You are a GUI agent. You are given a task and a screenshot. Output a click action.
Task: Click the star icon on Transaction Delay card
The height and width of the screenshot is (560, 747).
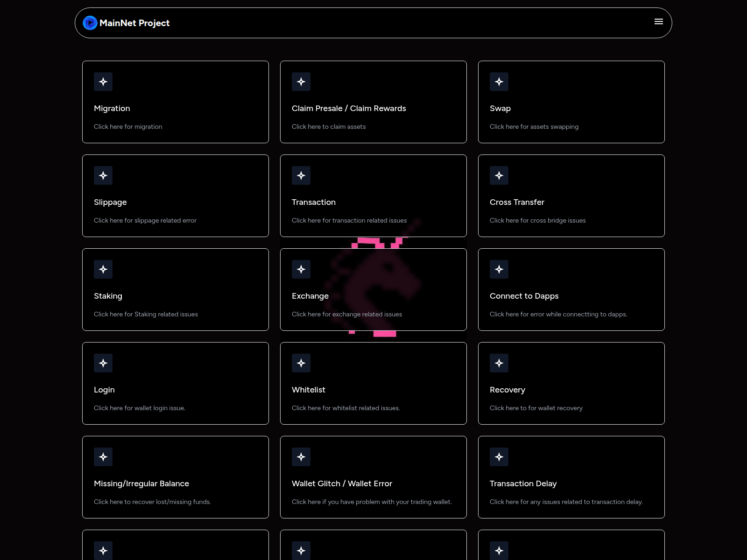(499, 457)
